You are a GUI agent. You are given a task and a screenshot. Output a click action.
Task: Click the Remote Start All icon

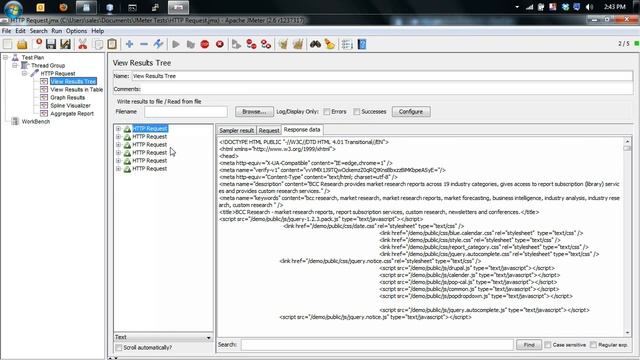251,44
